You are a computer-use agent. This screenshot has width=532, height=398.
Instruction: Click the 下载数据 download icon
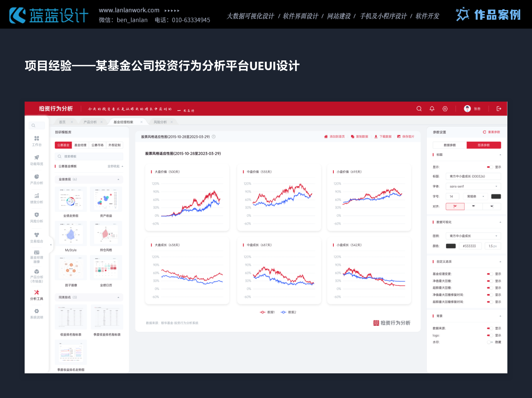coord(376,137)
